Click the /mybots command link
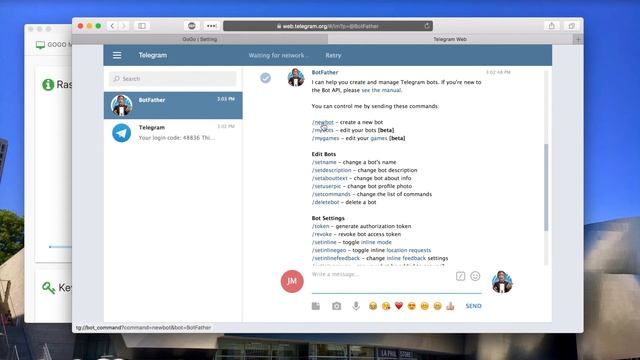This screenshot has height=360, width=640. click(x=322, y=130)
